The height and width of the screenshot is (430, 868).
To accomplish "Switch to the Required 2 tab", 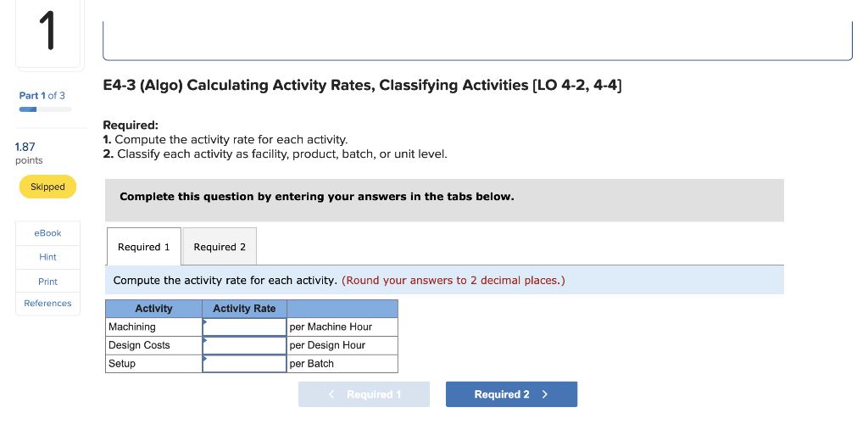I will [220, 247].
